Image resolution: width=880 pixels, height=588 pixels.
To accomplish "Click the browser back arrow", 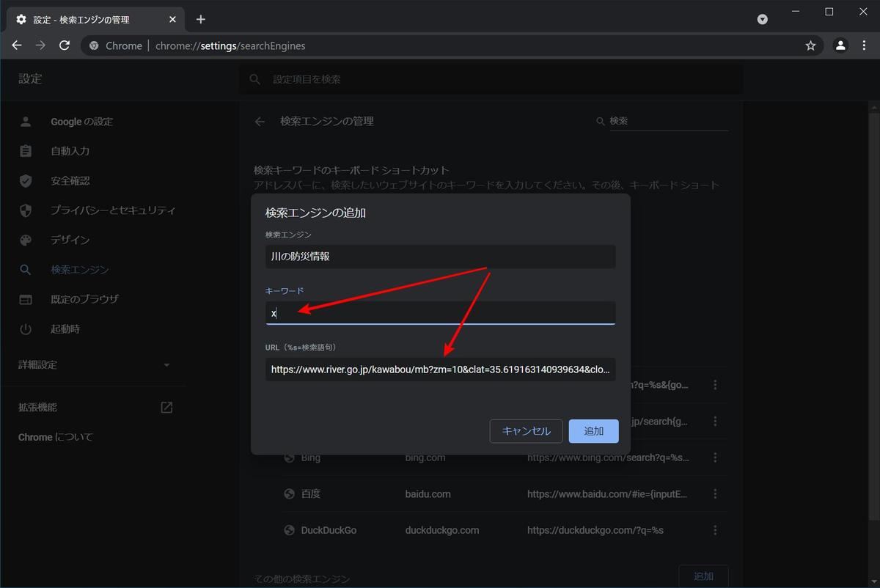I will point(17,45).
